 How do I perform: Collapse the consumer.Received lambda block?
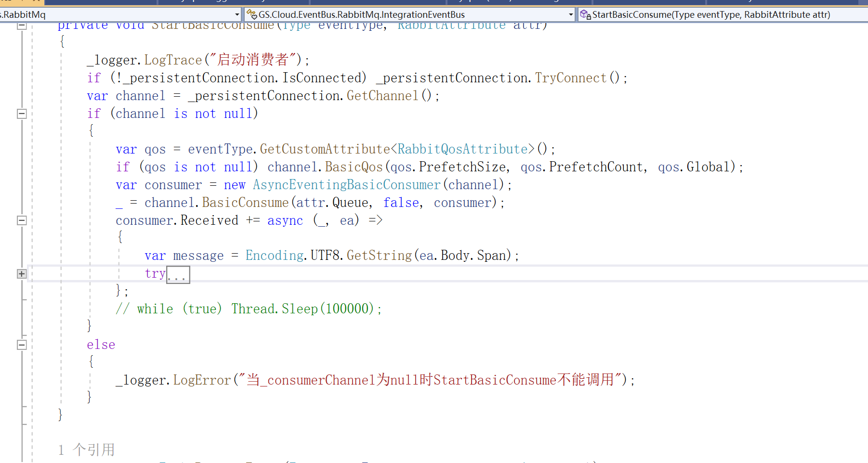[x=21, y=220]
